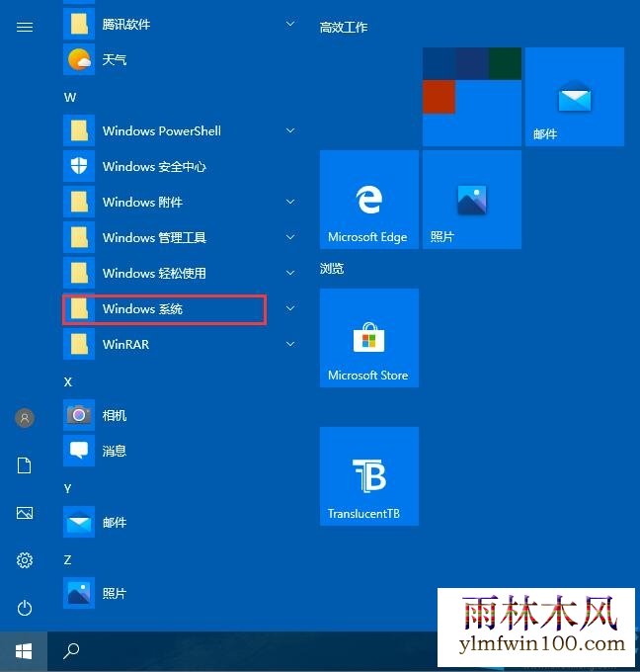Expand the Windows 系统 chevron
The width and height of the screenshot is (640, 672).
click(290, 308)
